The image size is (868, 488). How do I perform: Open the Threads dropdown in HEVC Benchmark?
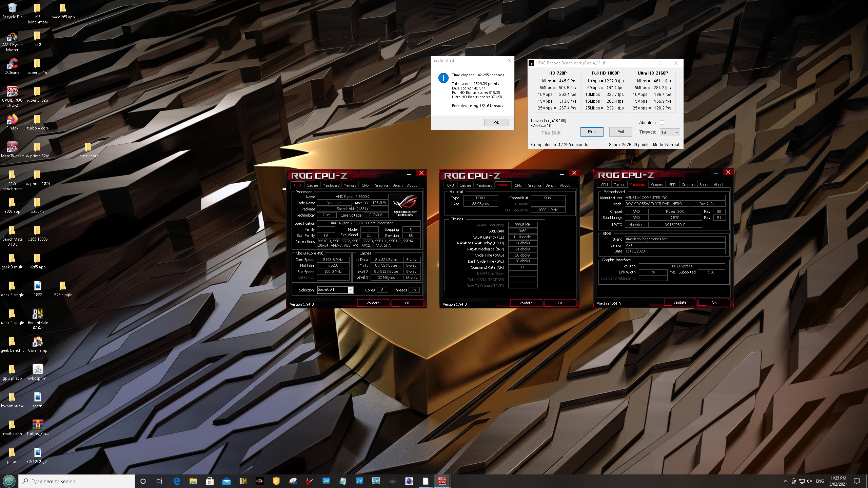point(670,132)
